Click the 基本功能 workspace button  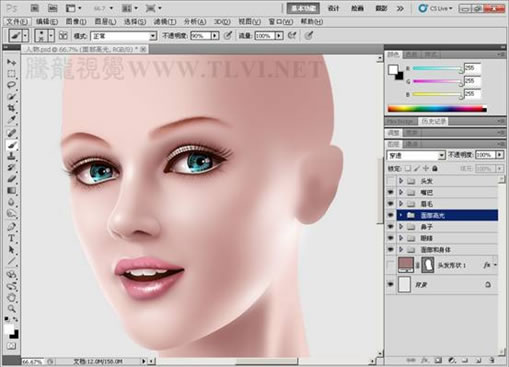tap(303, 8)
